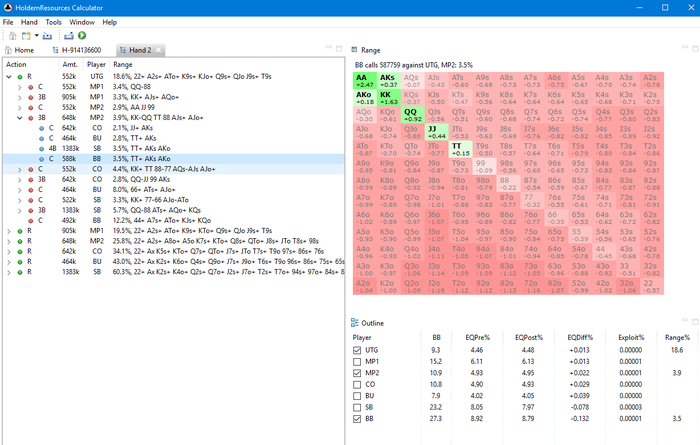Check the BU checkbox in Outline
The height and width of the screenshot is (445, 700).
pos(357,396)
